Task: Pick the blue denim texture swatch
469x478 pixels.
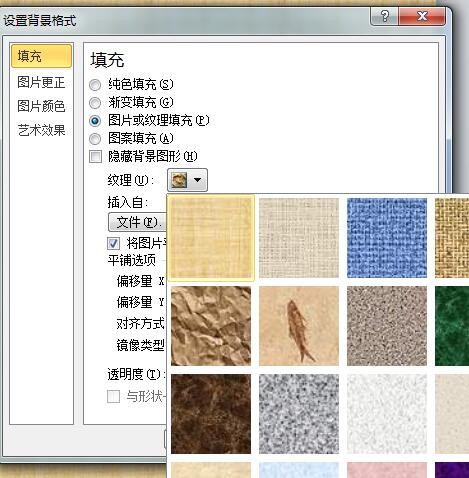Action: point(387,238)
